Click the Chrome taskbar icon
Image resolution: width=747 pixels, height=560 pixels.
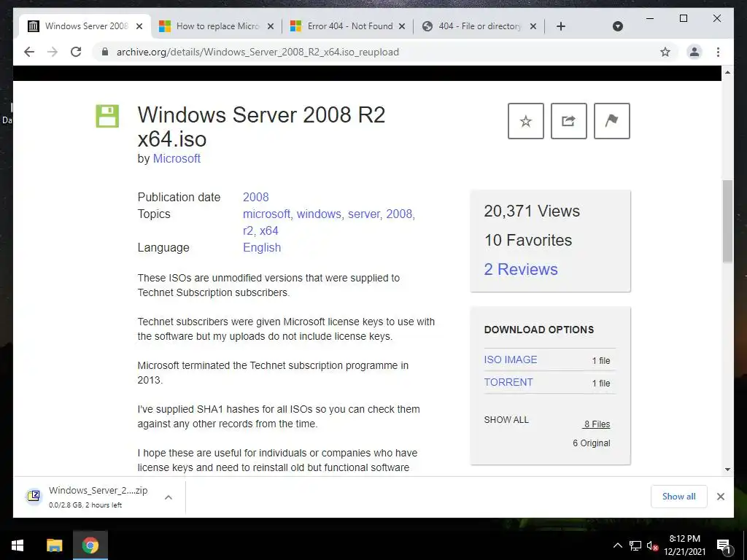coord(90,545)
